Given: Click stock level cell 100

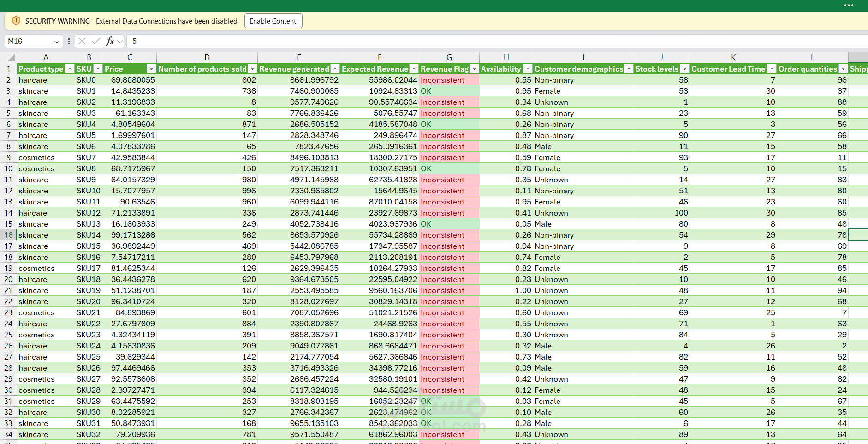Looking at the screenshot, I should (662, 213).
